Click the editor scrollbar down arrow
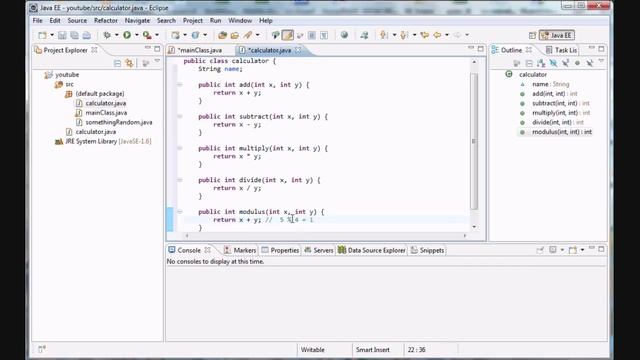 474,227
